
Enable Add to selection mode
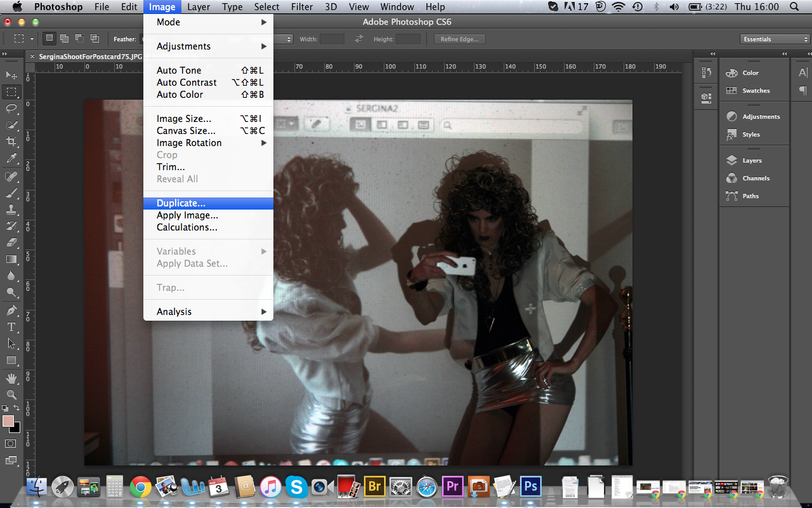64,39
